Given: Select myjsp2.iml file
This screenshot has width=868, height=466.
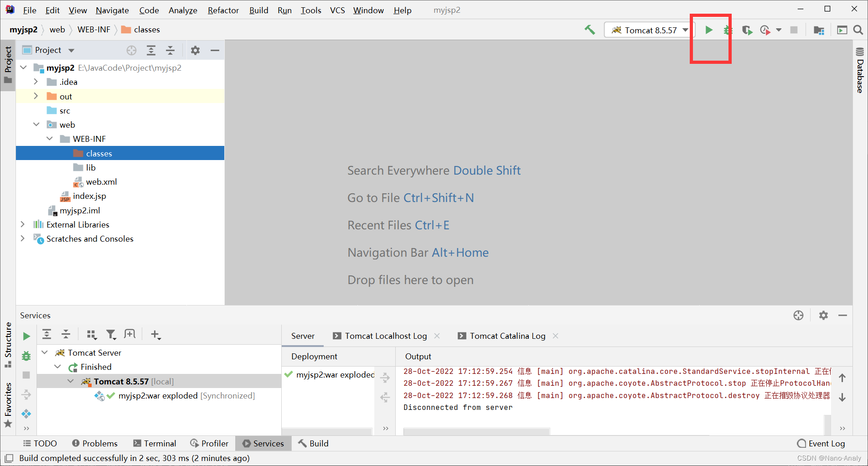Looking at the screenshot, I should pyautogui.click(x=80, y=210).
